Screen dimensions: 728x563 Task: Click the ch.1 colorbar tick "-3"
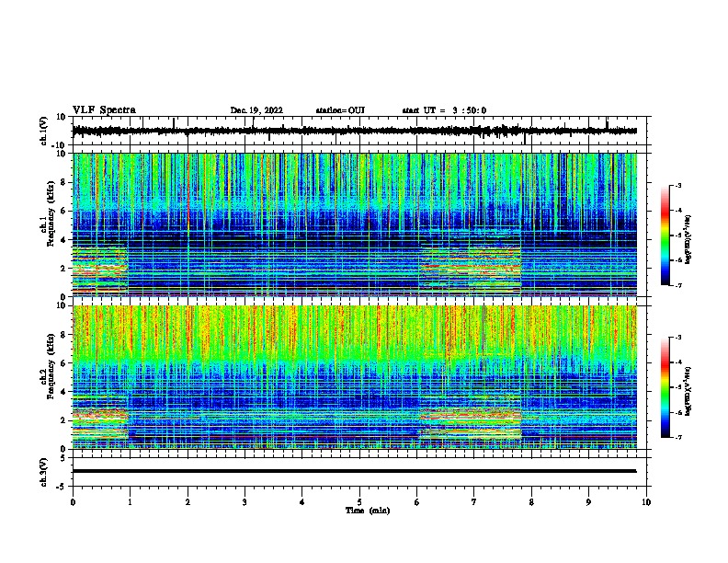pyautogui.click(x=677, y=186)
